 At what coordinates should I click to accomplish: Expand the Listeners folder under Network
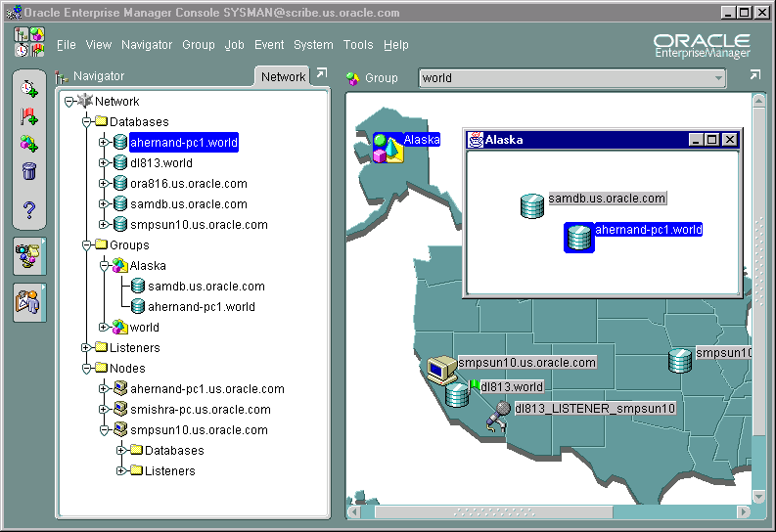tap(86, 348)
